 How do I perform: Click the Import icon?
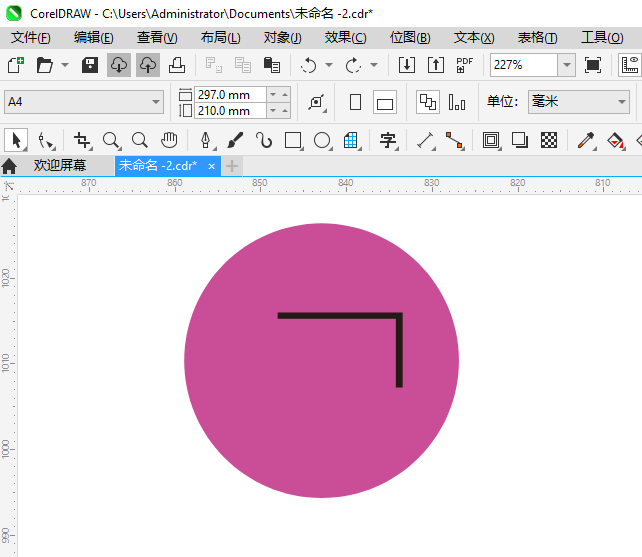click(x=407, y=65)
